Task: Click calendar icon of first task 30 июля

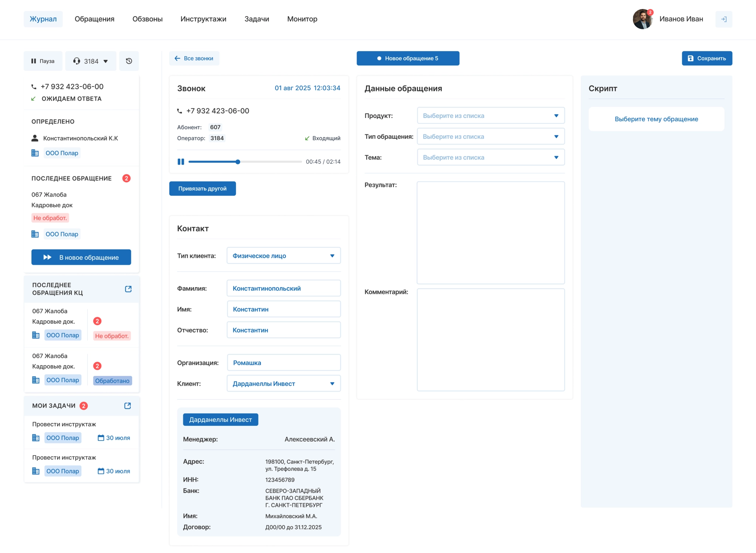Action: pos(101,438)
